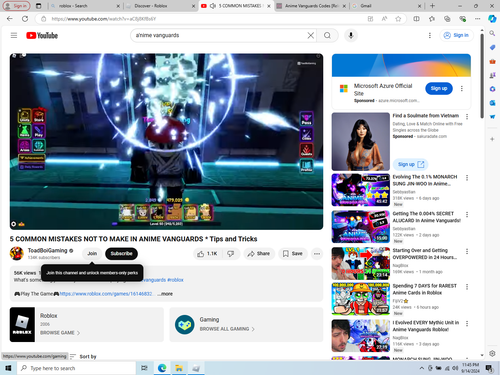The height and width of the screenshot is (375, 500).
Task: Dislike the video
Action: pyautogui.click(x=231, y=254)
